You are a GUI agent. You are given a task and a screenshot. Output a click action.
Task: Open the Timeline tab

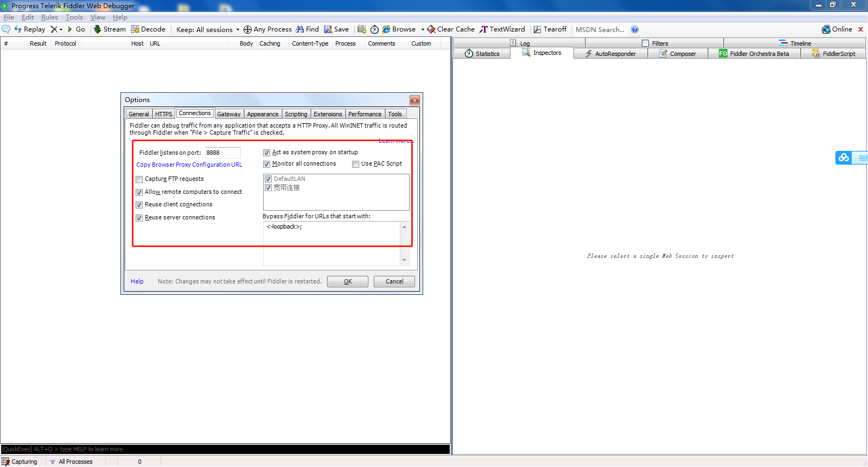[x=795, y=43]
